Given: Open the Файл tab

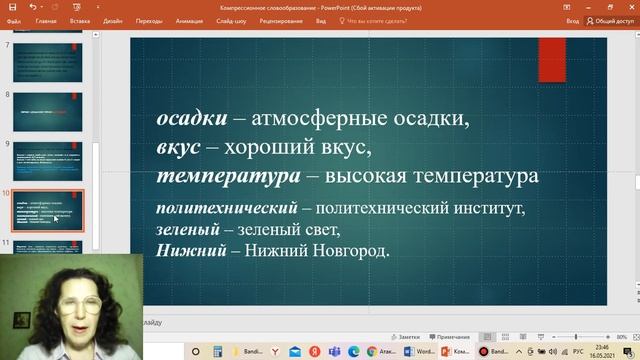Looking at the screenshot, I should coord(14,21).
